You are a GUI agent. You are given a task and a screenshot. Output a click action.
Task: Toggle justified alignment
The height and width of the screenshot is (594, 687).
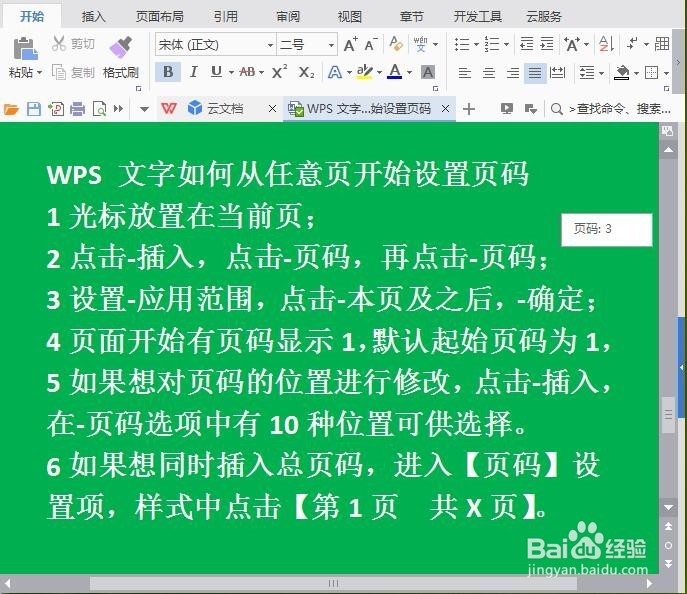point(535,72)
